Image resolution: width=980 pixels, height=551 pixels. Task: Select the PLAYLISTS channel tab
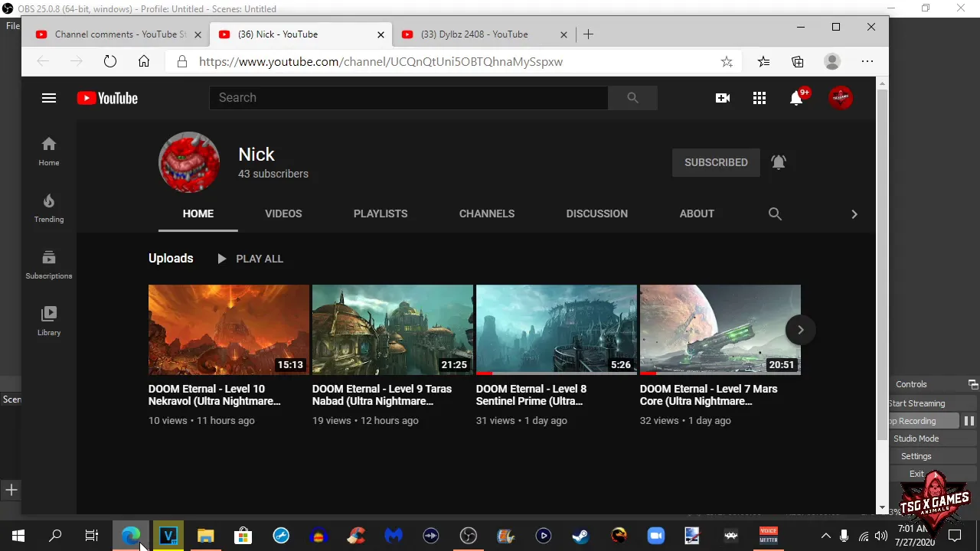tap(381, 214)
